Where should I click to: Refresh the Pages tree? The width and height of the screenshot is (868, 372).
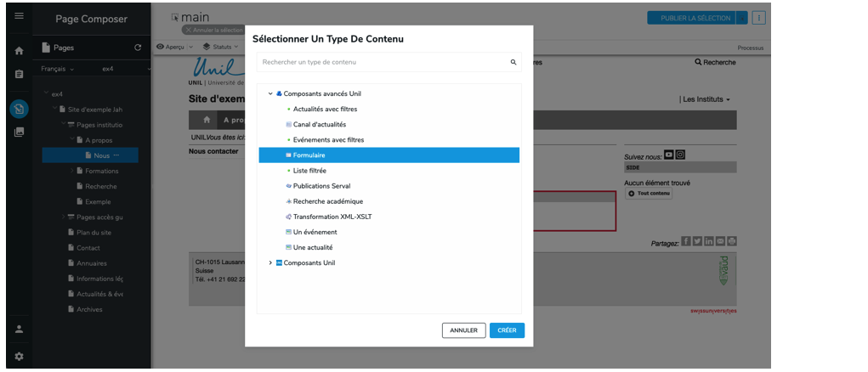coord(138,48)
